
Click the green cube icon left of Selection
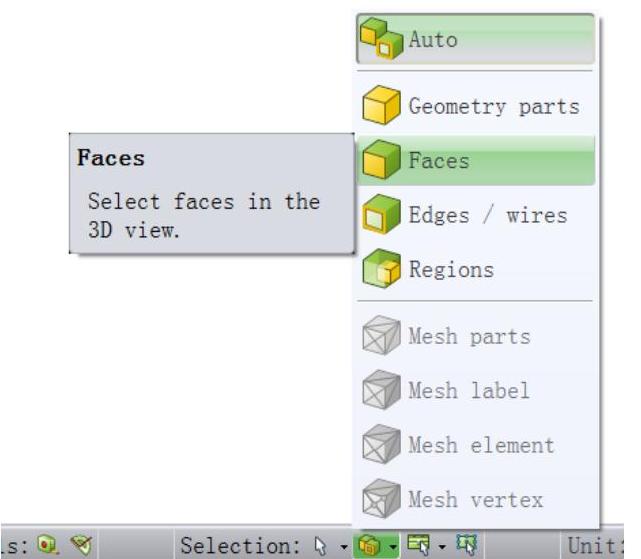coord(48,545)
